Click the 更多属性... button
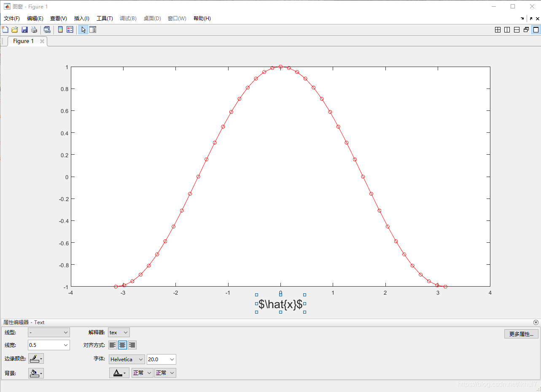This screenshot has height=392, width=541. (521, 334)
